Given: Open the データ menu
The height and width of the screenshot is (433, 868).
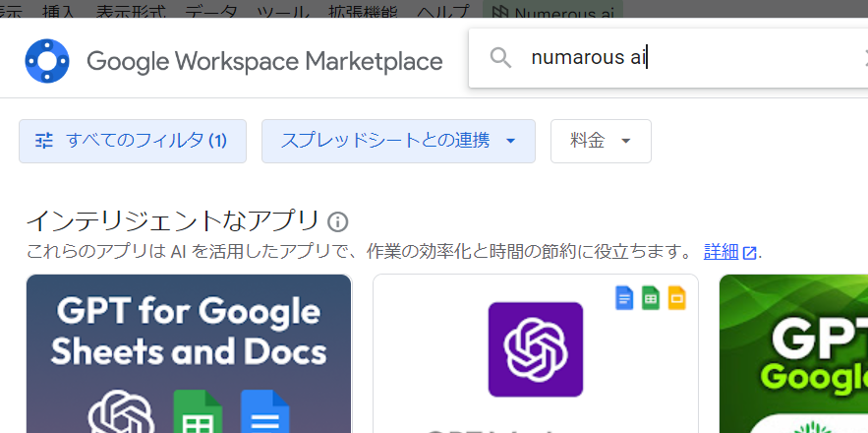Looking at the screenshot, I should coord(210,13).
